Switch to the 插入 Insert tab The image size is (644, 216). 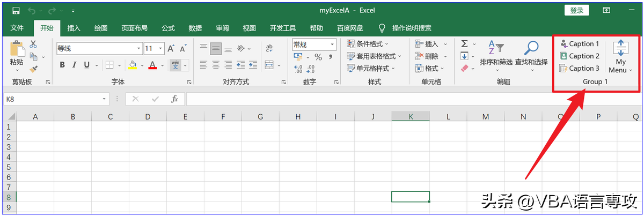[74, 28]
